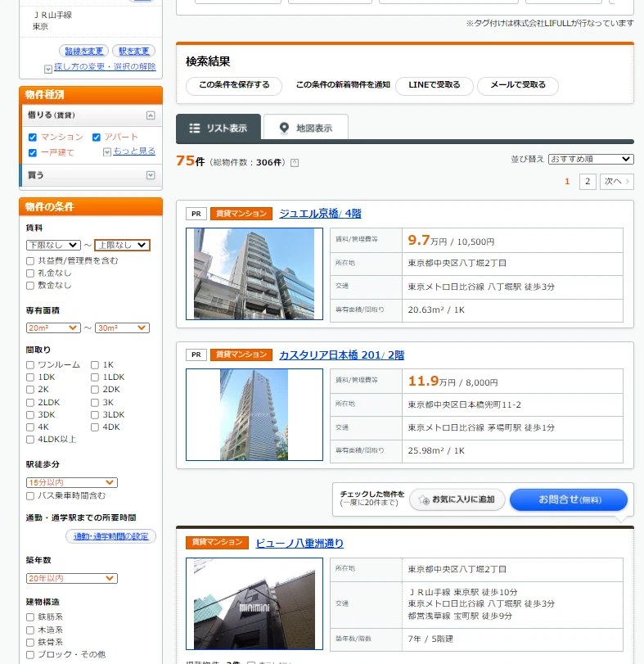Screen dimensions: 644x664
Task: Check the 鉄骨系 structure option
Action: (x=30, y=643)
